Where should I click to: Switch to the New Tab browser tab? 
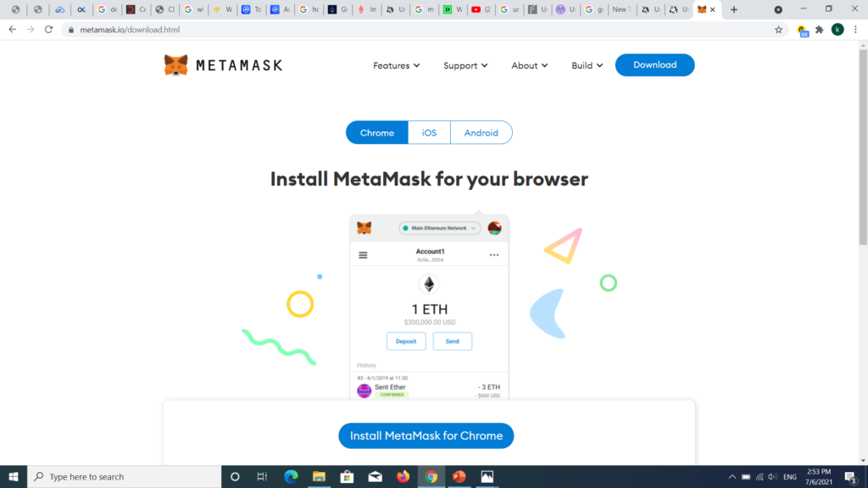click(621, 9)
